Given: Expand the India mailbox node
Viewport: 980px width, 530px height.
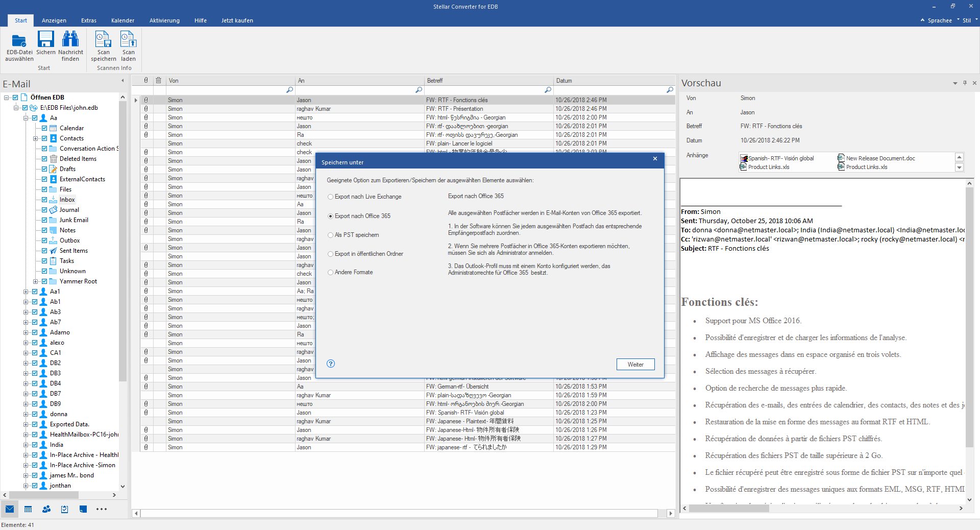Looking at the screenshot, I should [x=26, y=445].
